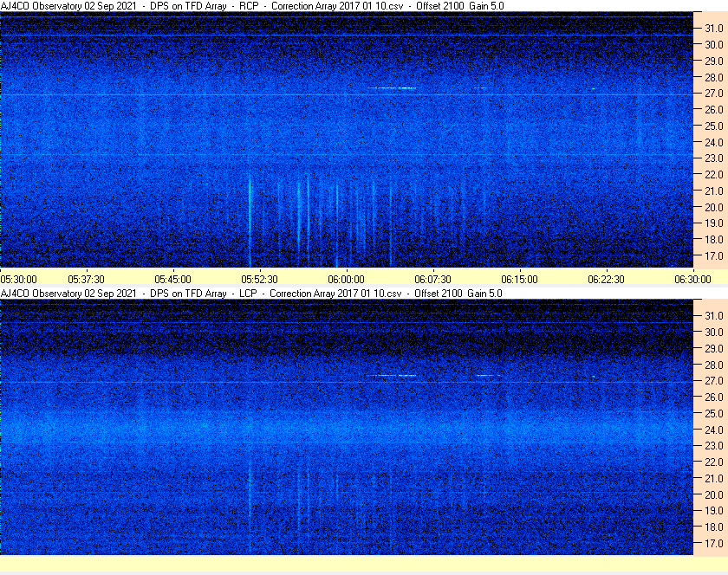728x575 pixels.
Task: Select "AJ4CO Observatory" in the LCP title
Action: tap(42, 294)
